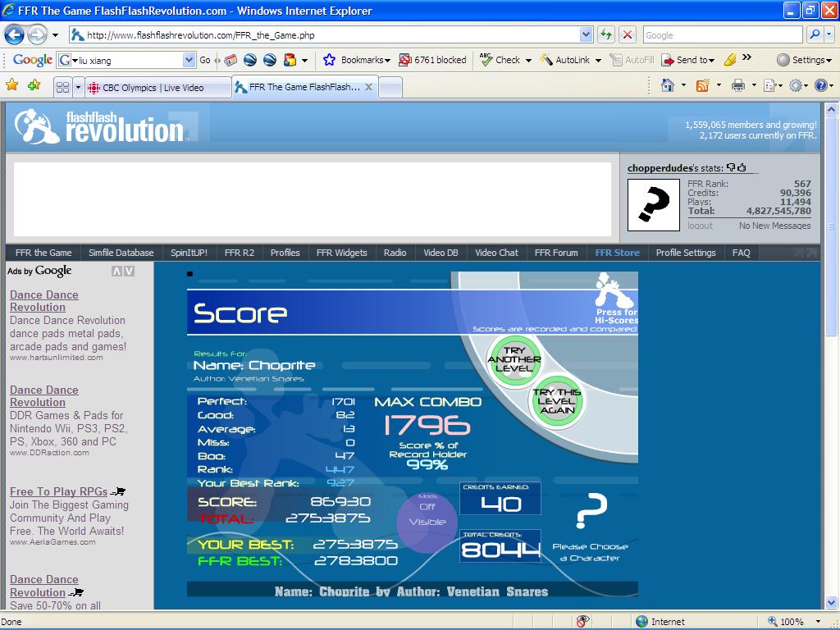Open the Google toolbar Settings dropdown
The height and width of the screenshot is (630, 840).
coord(804,60)
